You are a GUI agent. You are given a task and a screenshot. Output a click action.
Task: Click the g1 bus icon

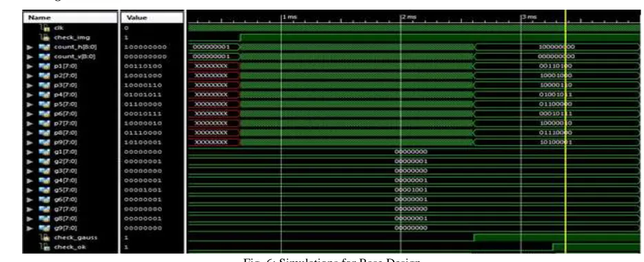coord(44,152)
